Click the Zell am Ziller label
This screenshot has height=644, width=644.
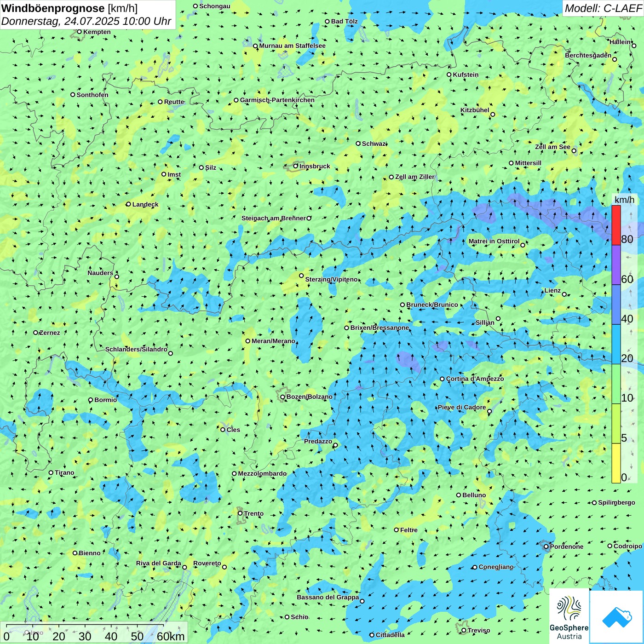(x=415, y=177)
